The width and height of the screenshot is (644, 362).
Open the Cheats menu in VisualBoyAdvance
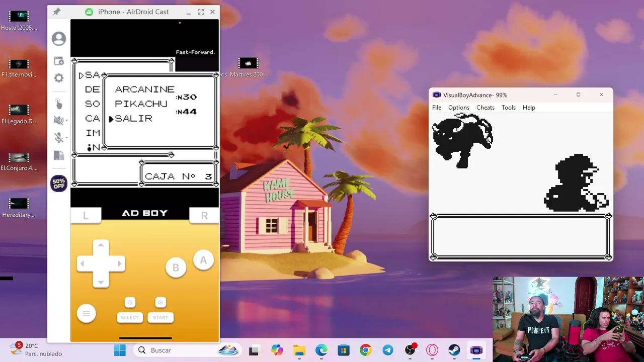coord(486,108)
